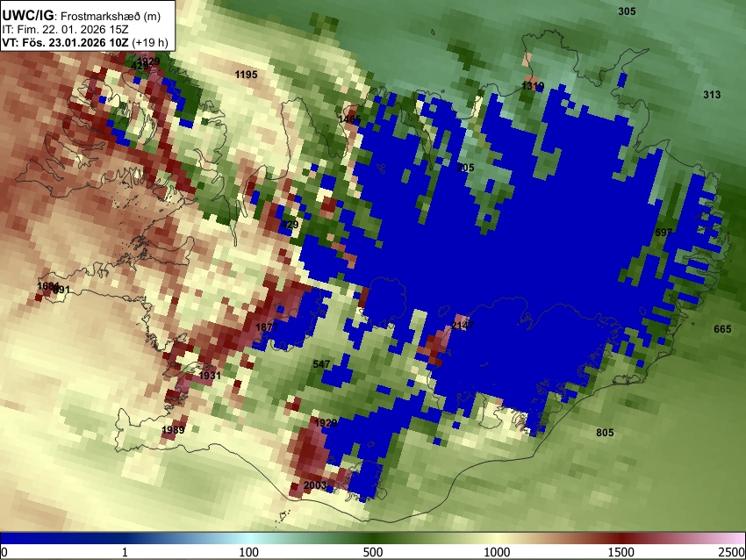
Task: Pick the dark red section of the color bar
Action: pyautogui.click(x=623, y=538)
